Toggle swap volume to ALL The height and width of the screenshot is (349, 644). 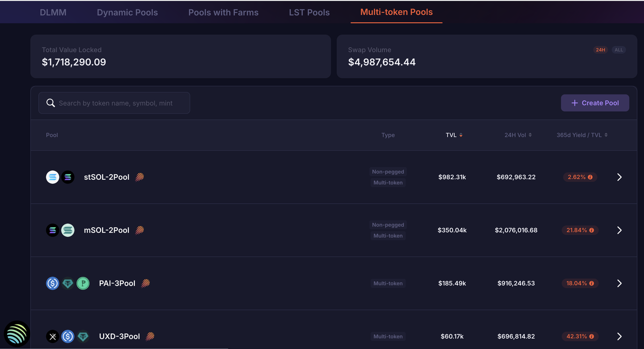[619, 50]
